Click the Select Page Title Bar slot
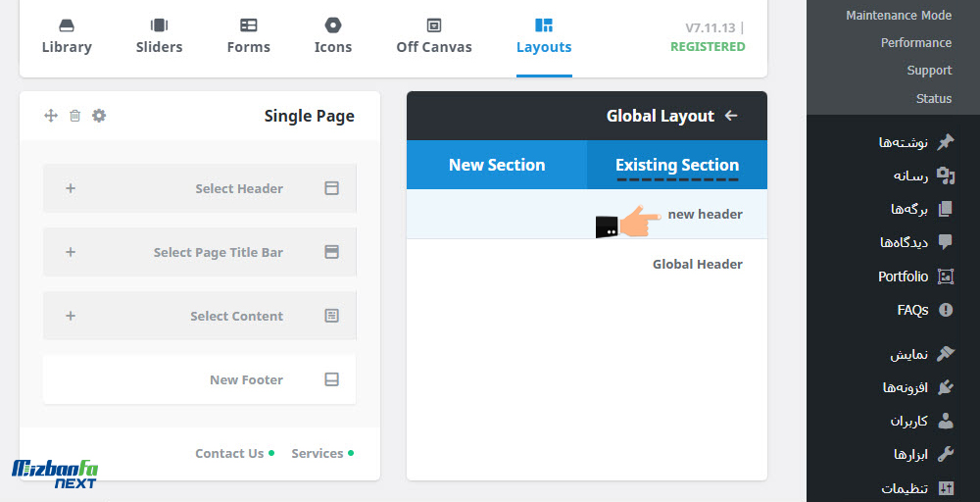The height and width of the screenshot is (502, 980). (200, 252)
